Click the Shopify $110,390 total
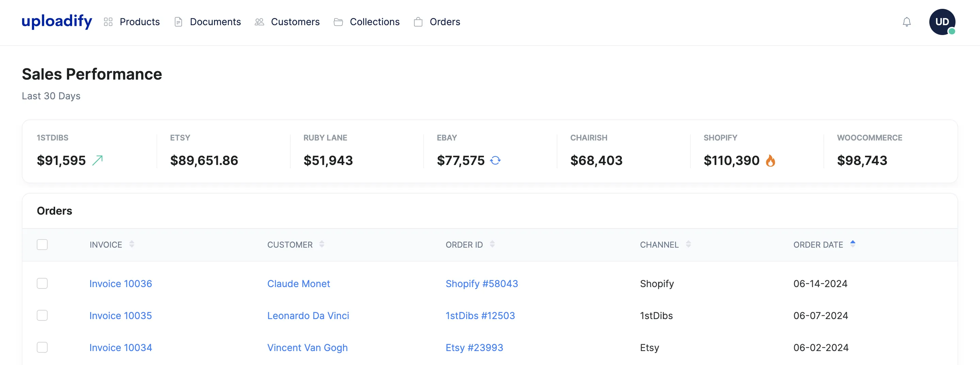 click(732, 161)
